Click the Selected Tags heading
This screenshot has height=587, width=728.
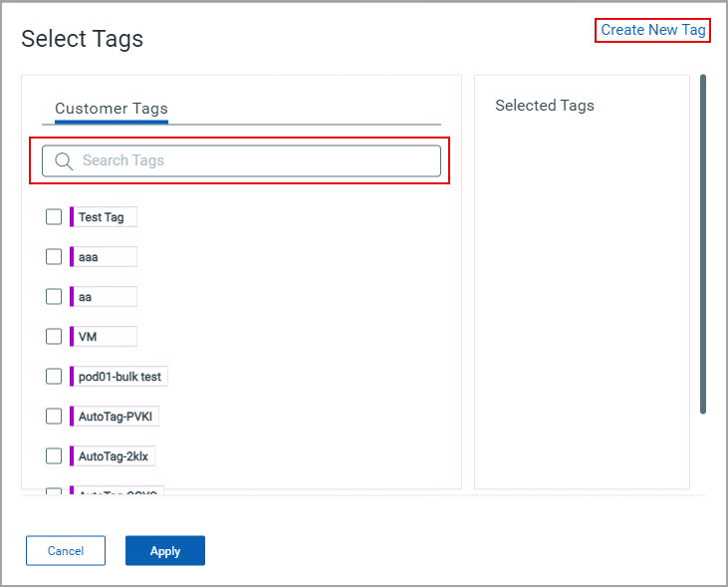545,106
